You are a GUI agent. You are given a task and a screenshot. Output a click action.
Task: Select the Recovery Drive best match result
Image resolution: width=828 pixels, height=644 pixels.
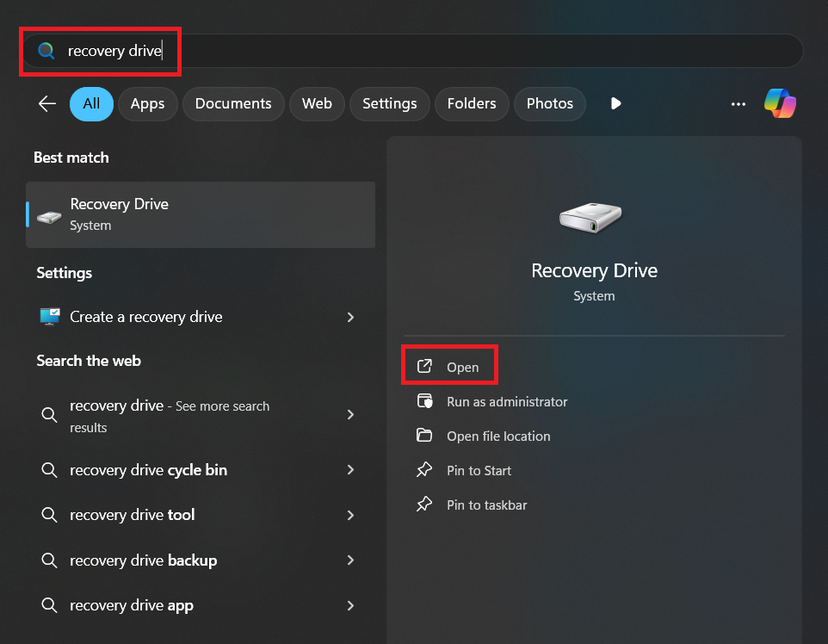pos(201,214)
